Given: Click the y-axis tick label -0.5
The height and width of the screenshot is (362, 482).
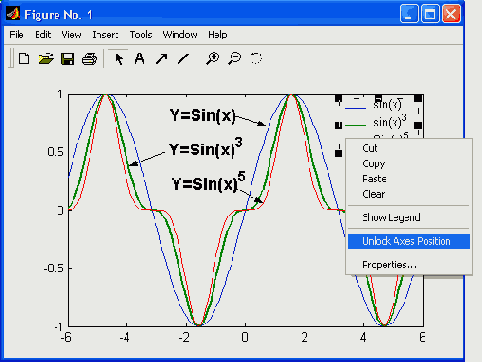Looking at the screenshot, I should (x=53, y=268).
